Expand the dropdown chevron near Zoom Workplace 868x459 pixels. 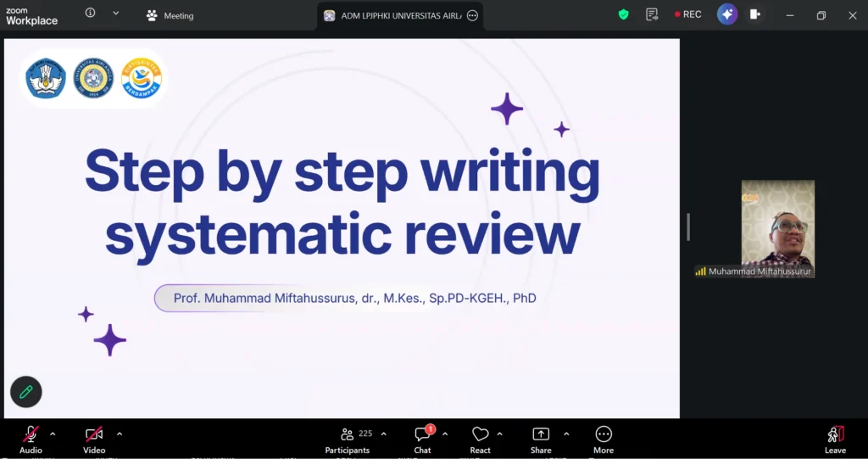tap(115, 13)
